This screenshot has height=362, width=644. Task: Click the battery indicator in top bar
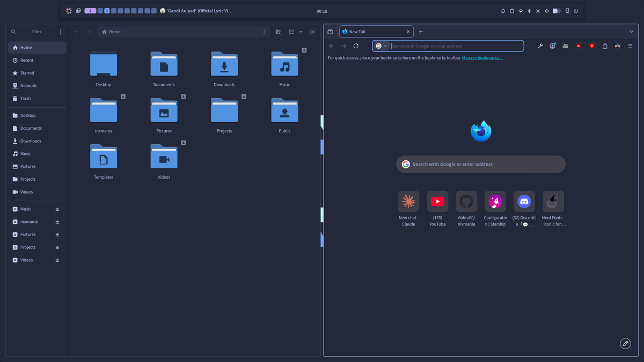[x=557, y=11]
